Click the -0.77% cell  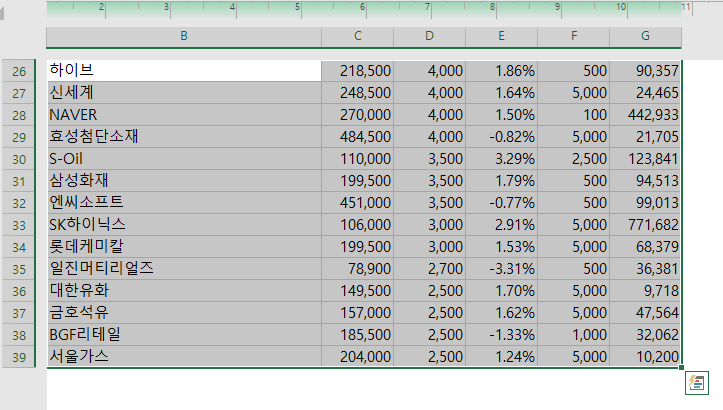click(x=501, y=202)
